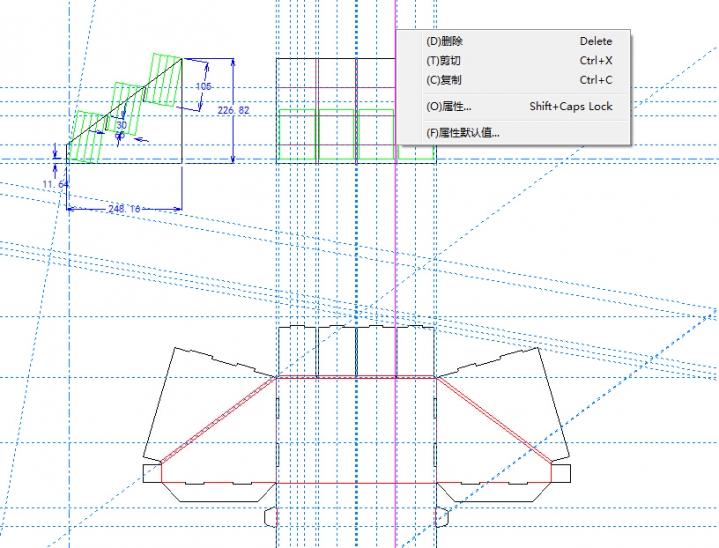Open Property Defaults (属性默认值...) menu entry
719x548 pixels.
[463, 132]
